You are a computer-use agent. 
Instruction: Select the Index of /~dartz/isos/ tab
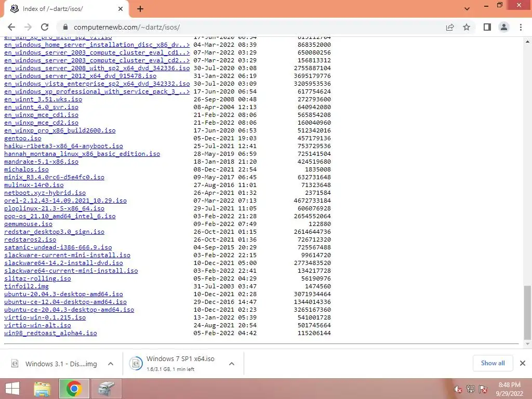[x=66, y=9]
